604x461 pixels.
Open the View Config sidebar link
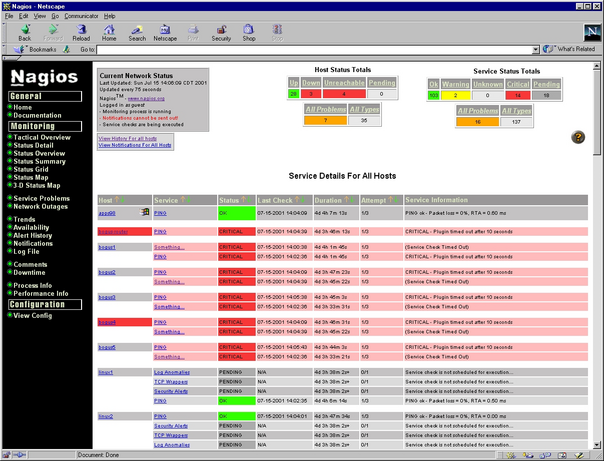(32, 315)
